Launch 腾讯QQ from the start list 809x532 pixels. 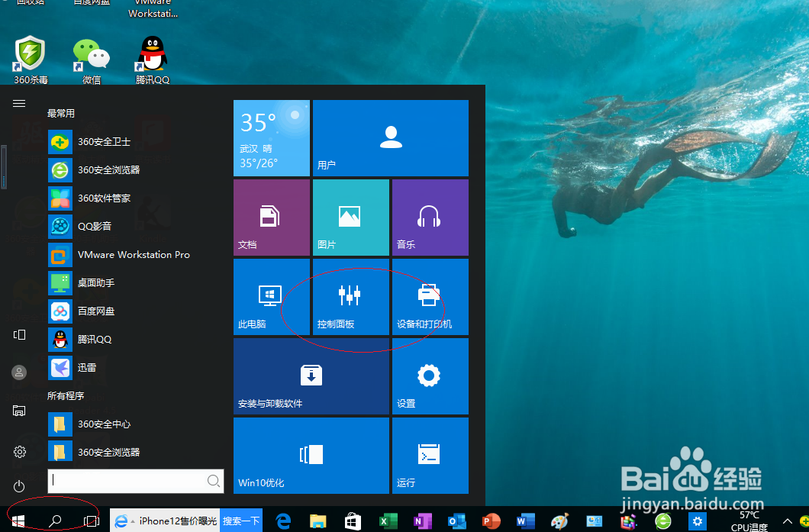134,339
